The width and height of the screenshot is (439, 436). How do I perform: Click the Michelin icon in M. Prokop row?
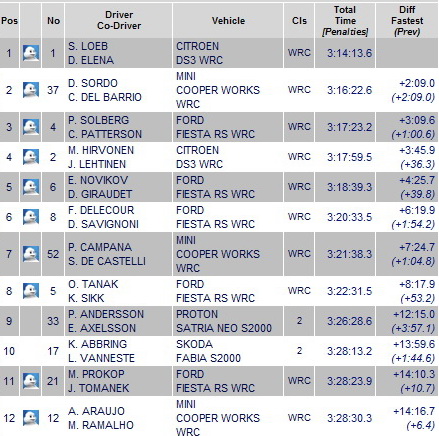31,381
